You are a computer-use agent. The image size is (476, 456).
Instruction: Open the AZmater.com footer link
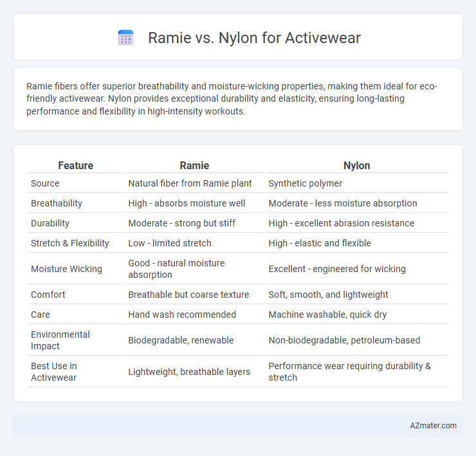pos(433,426)
